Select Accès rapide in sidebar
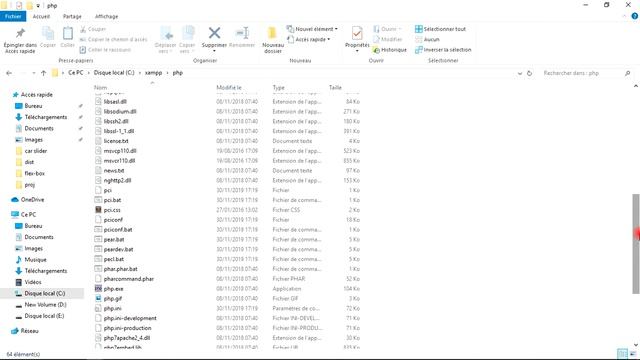 33,94
